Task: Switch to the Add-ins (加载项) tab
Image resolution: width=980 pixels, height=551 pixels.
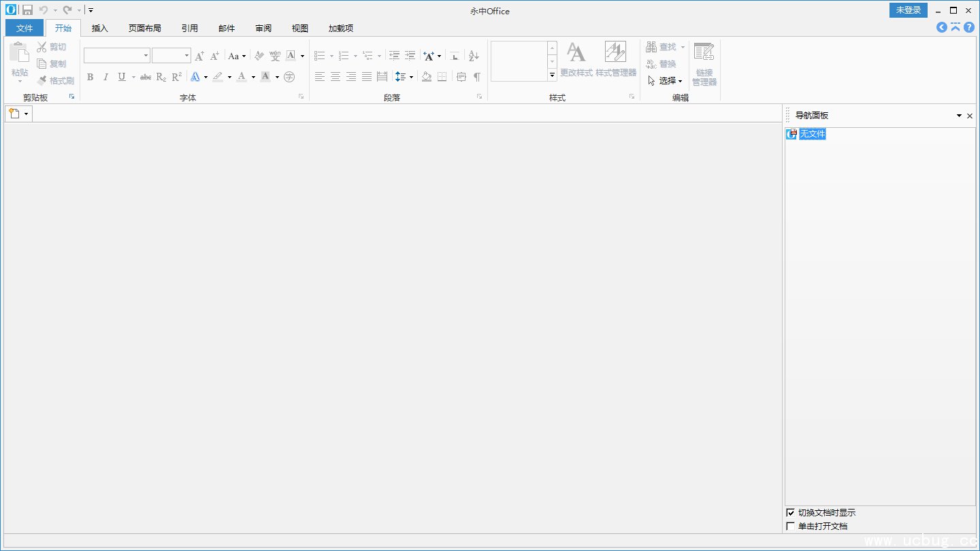Action: pos(341,28)
